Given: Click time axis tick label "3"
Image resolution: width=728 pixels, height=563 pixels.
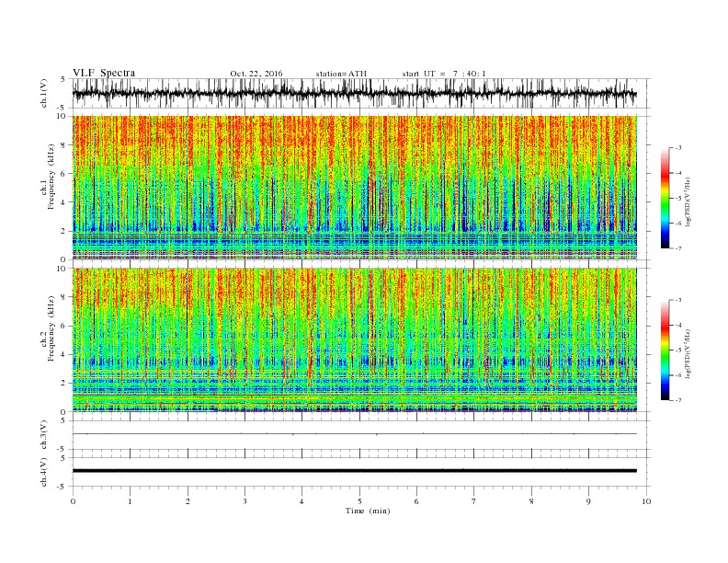Looking at the screenshot, I should click(245, 501).
